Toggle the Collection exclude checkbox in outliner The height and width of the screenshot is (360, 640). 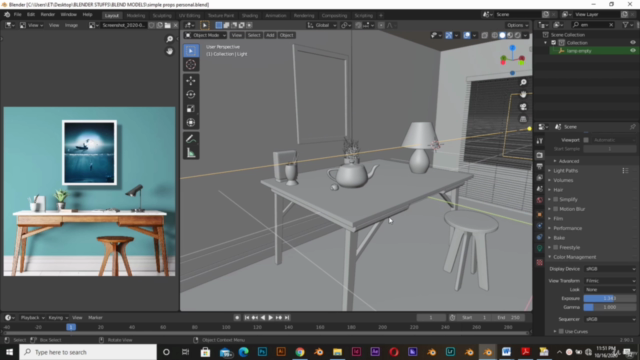[x=553, y=42]
